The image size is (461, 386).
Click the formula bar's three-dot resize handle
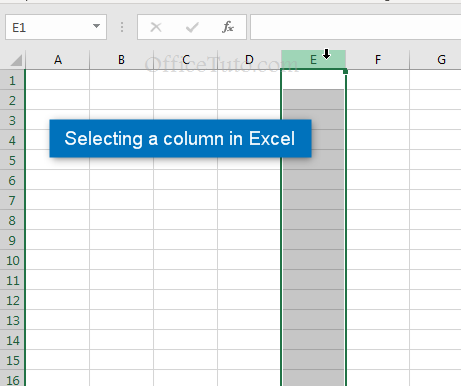tap(122, 27)
